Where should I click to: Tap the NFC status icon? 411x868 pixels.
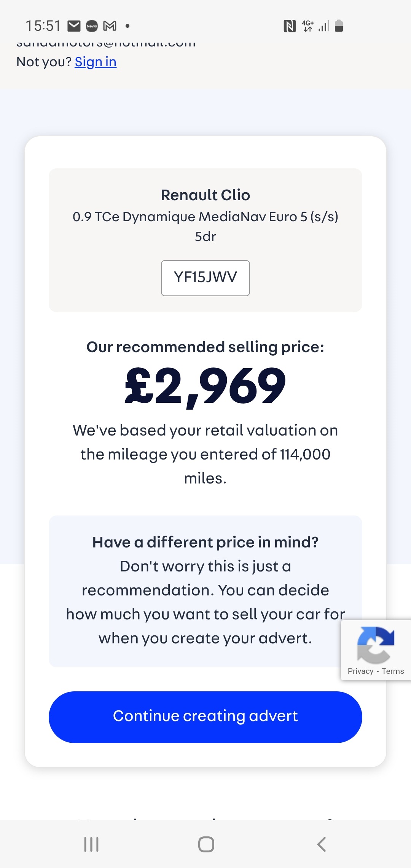[x=290, y=26]
